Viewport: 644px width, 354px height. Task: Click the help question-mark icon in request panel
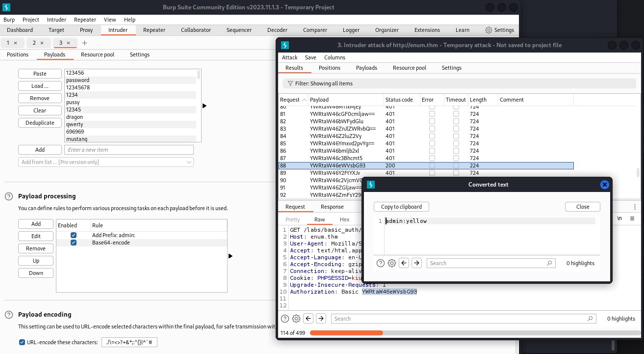pos(285,318)
